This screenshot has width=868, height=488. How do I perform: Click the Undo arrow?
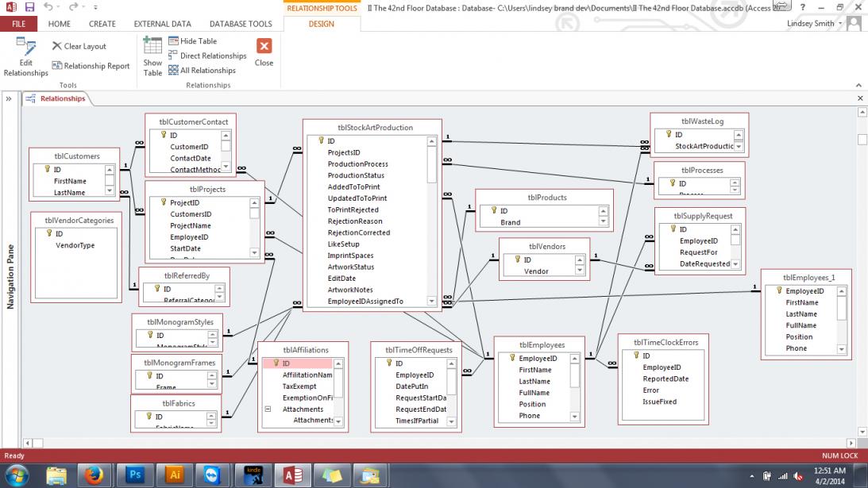coord(48,7)
